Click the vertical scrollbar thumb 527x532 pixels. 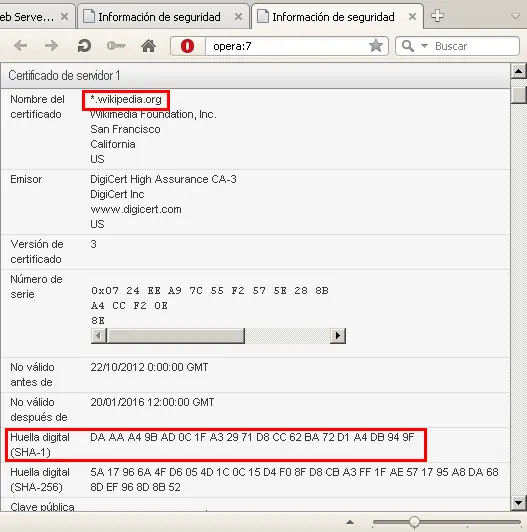[x=519, y=95]
